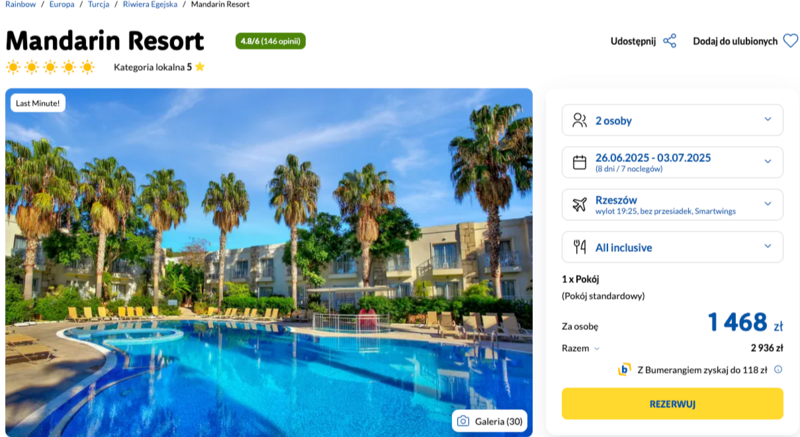Click the calendar icon in date field
Screen dimensions: 800x437
580,163
